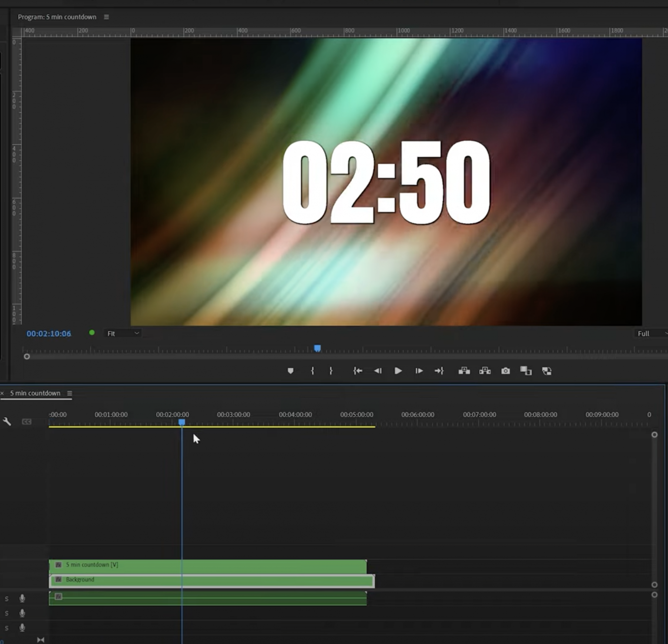Open Timeline Display Settings wrench

[x=7, y=421]
